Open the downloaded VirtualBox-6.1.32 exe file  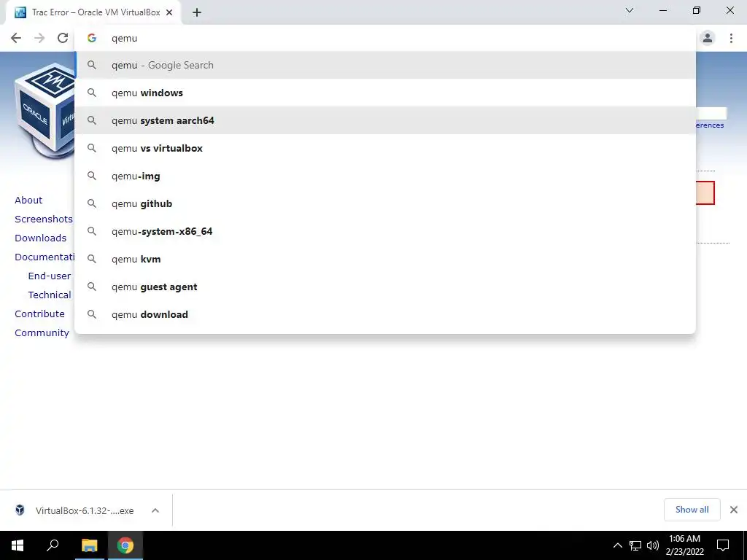(85, 510)
